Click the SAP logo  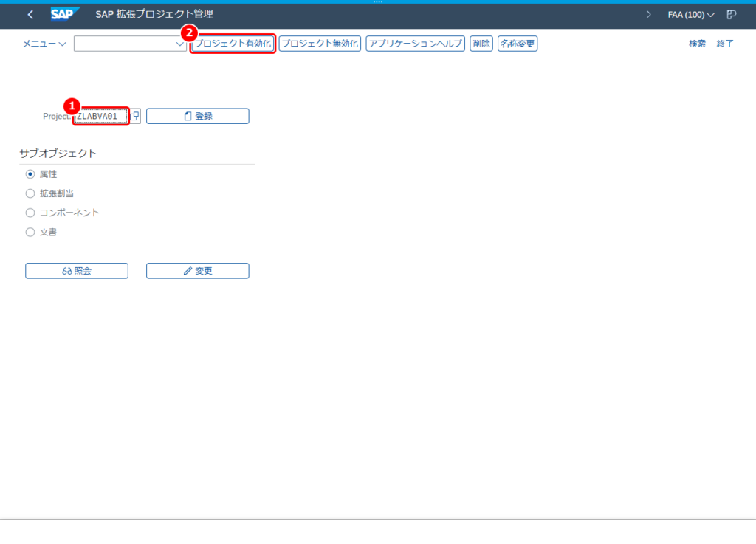[x=65, y=15]
